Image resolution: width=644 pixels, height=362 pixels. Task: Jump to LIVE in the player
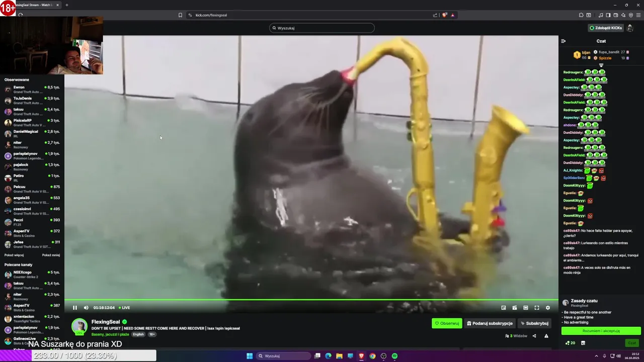[124, 308]
